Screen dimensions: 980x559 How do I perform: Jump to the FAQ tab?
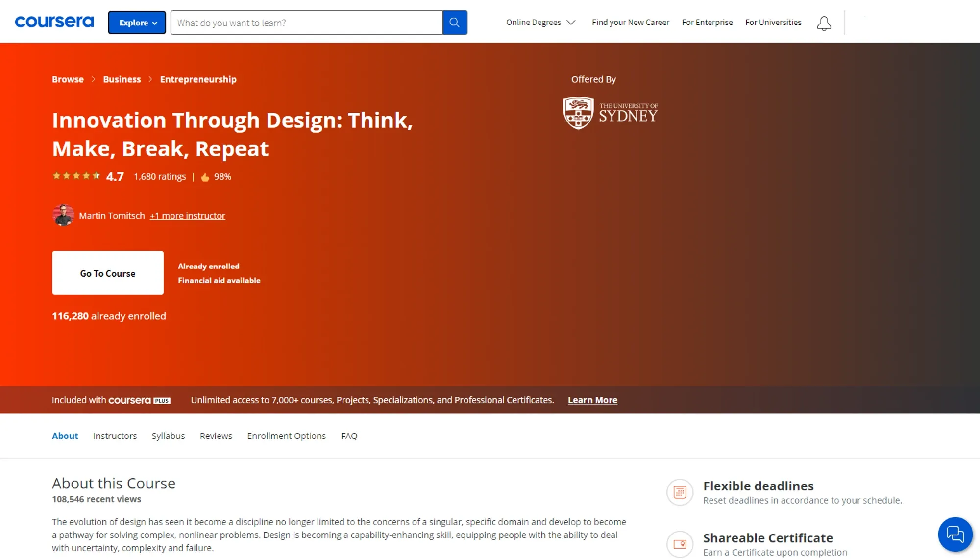pyautogui.click(x=349, y=436)
